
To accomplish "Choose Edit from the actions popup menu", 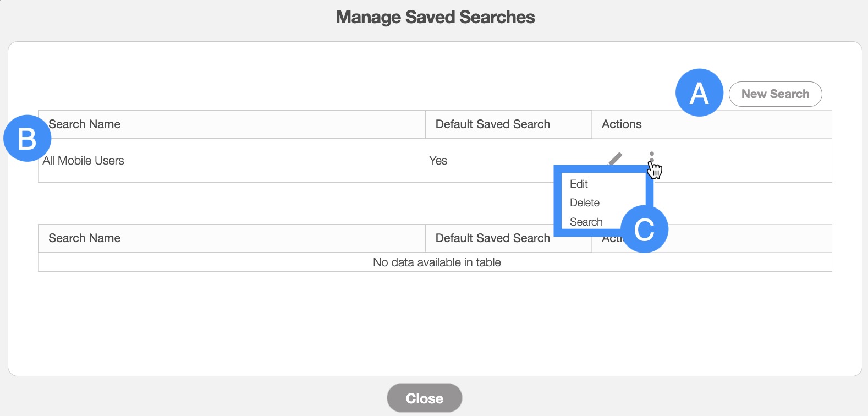I will tap(579, 184).
